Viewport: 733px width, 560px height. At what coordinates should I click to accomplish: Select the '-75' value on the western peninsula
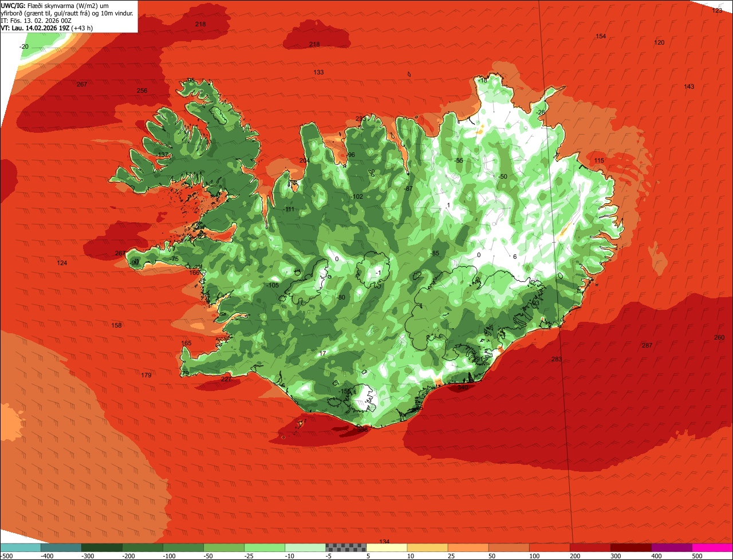[x=174, y=259]
